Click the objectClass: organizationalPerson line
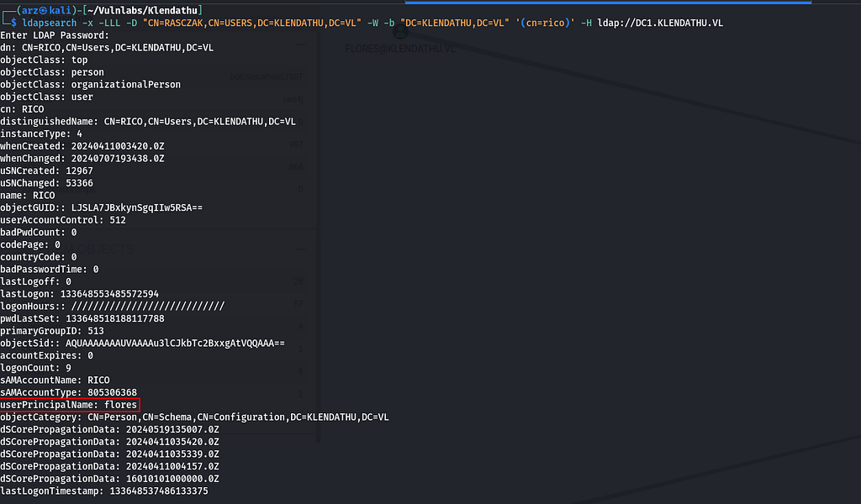This screenshot has height=504, width=861. [x=91, y=85]
